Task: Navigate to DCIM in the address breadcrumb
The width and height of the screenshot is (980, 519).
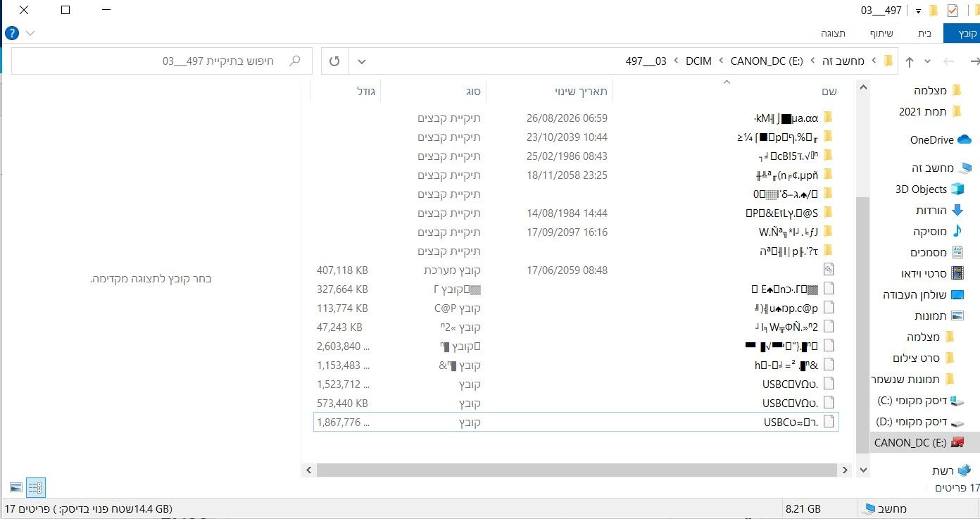Action: [698, 61]
